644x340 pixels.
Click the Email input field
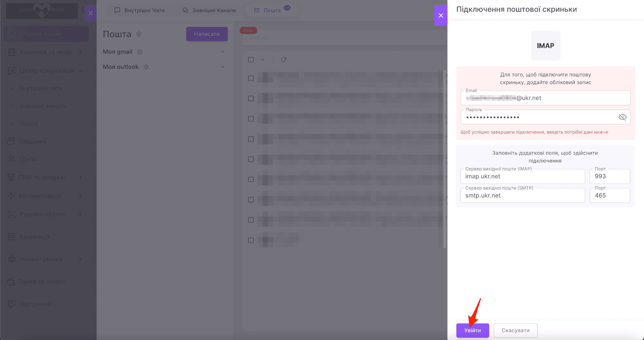tap(545, 98)
